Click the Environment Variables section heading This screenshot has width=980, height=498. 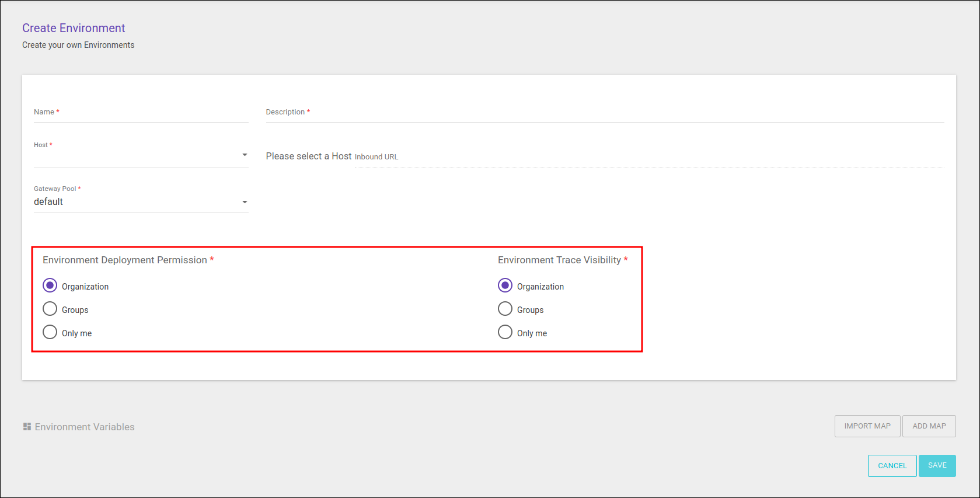coord(85,427)
